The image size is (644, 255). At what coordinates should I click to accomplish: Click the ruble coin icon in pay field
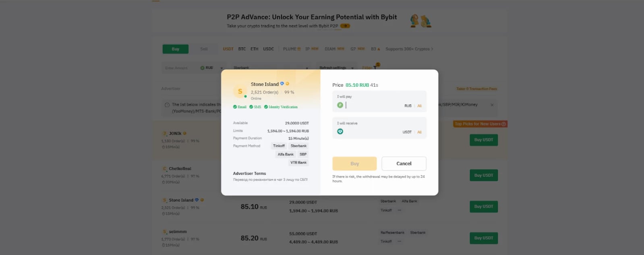pyautogui.click(x=340, y=105)
